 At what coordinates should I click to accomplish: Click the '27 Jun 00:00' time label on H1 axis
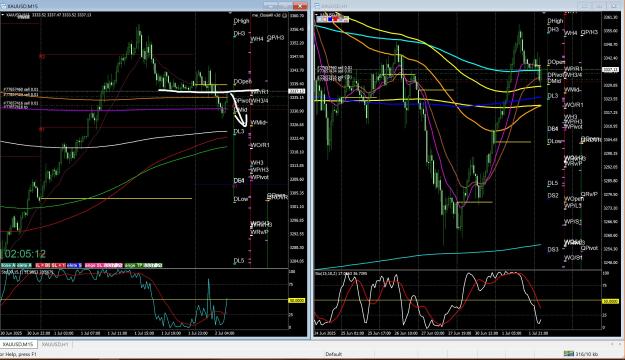point(433,333)
